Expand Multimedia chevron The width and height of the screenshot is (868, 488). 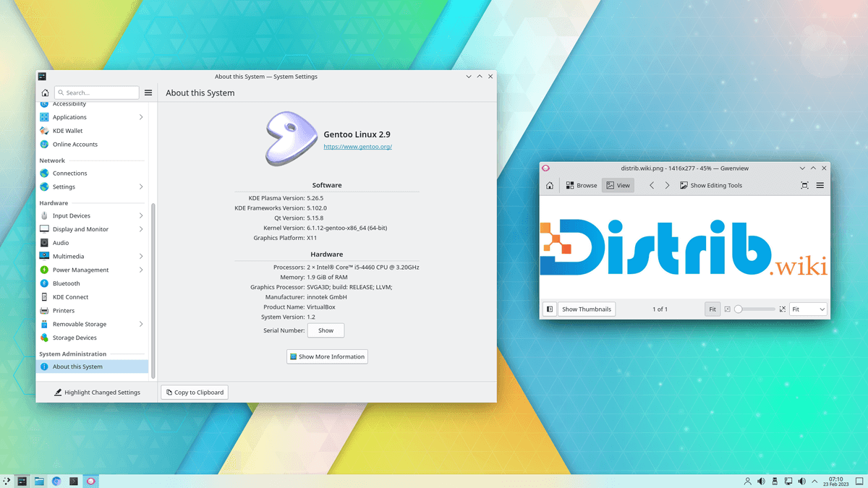point(141,257)
